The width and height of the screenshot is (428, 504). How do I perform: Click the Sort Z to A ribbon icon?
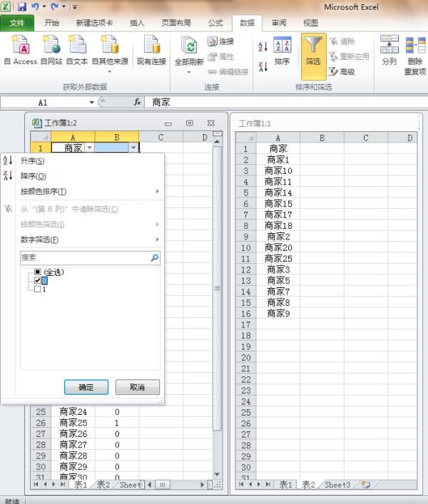pyautogui.click(x=263, y=66)
